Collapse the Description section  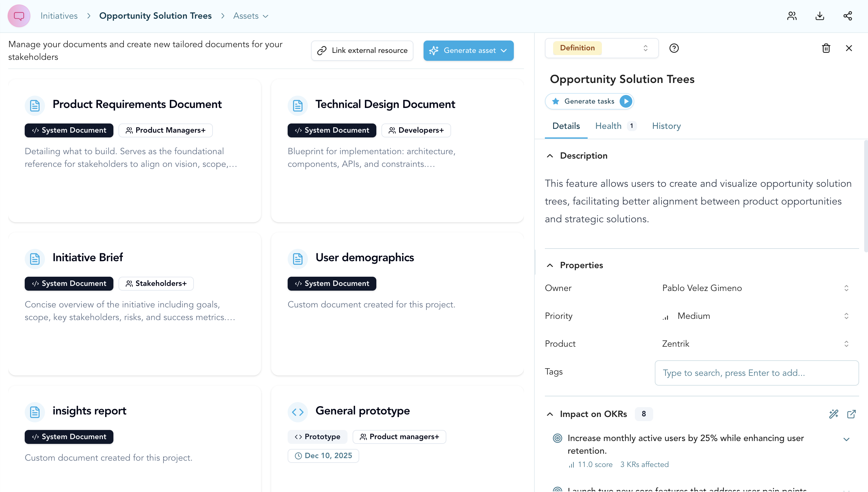[x=550, y=156]
